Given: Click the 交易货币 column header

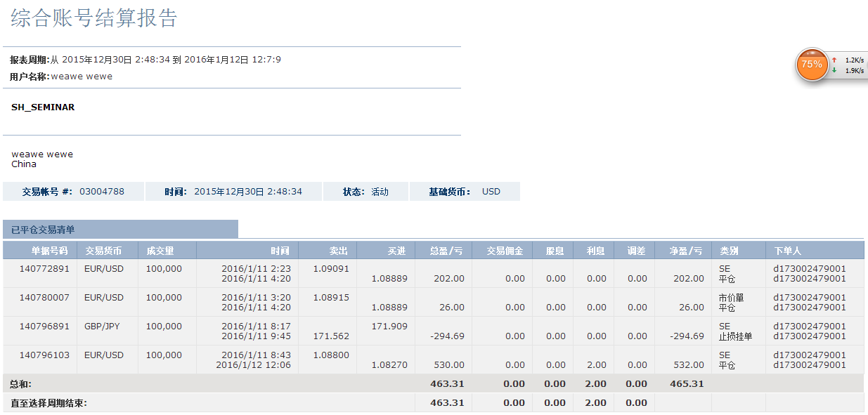Looking at the screenshot, I should pos(103,251).
